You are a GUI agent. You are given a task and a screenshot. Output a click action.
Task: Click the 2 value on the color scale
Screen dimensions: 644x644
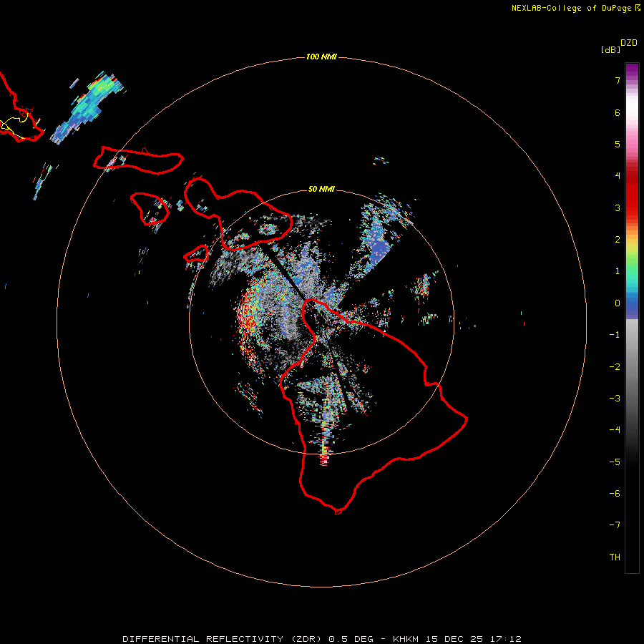point(618,240)
